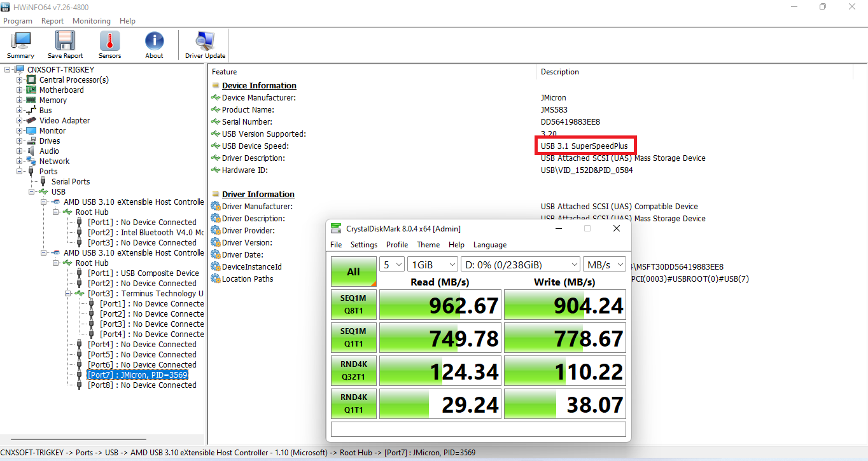Collapse the Ports node

[x=19, y=171]
